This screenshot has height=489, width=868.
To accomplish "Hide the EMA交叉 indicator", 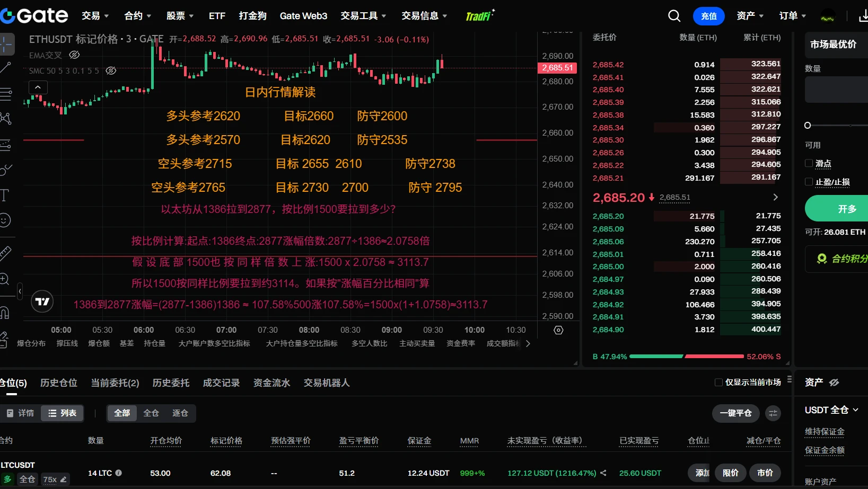I will tap(75, 55).
